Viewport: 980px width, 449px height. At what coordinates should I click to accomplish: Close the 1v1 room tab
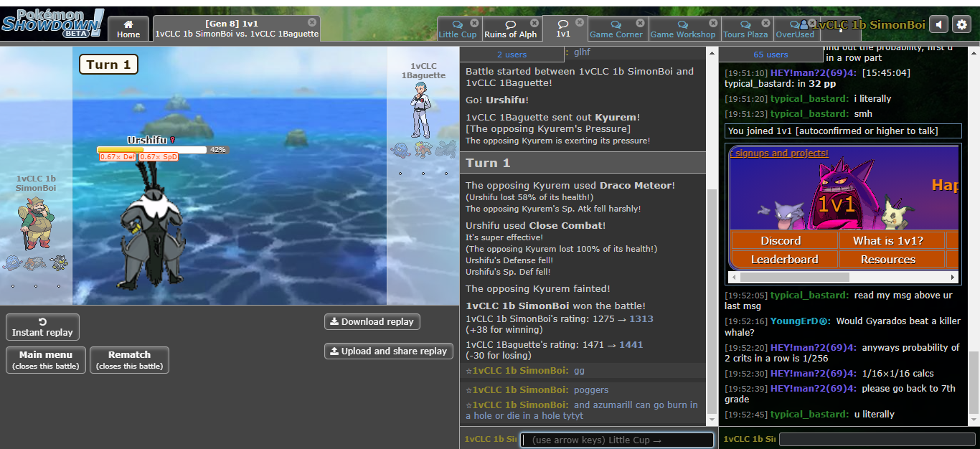point(581,23)
